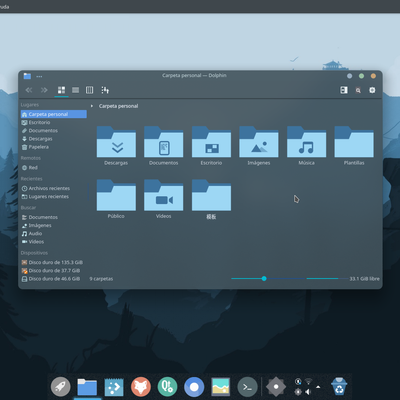Select Carpeta personal in Lugares sidebar

tap(54, 114)
